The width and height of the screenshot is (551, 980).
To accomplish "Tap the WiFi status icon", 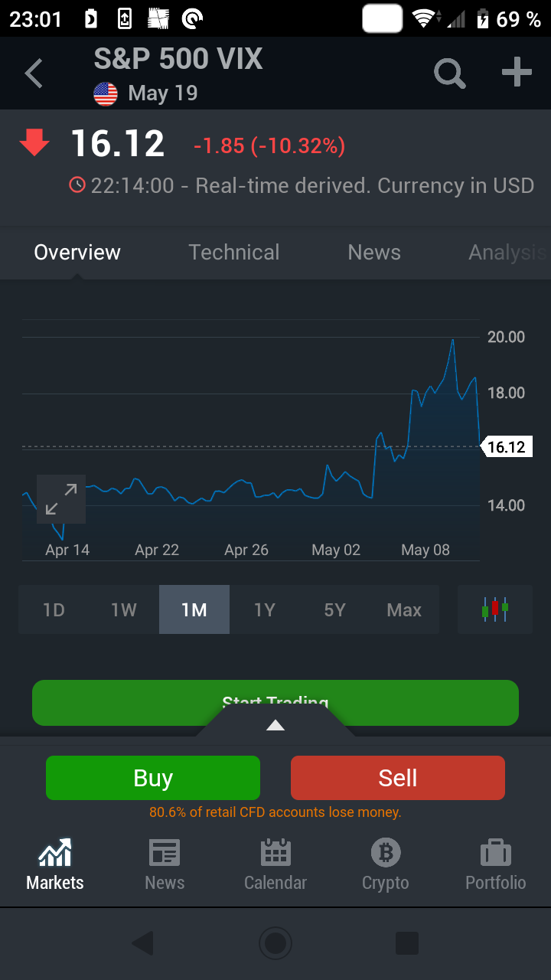I will pyautogui.click(x=422, y=18).
